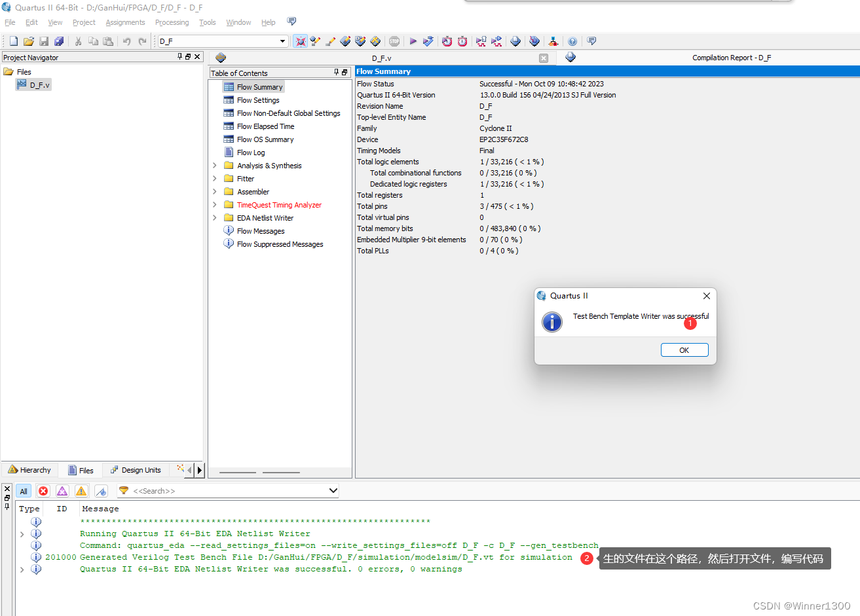Switch to the Design Units tab
The width and height of the screenshot is (860, 616).
[136, 470]
